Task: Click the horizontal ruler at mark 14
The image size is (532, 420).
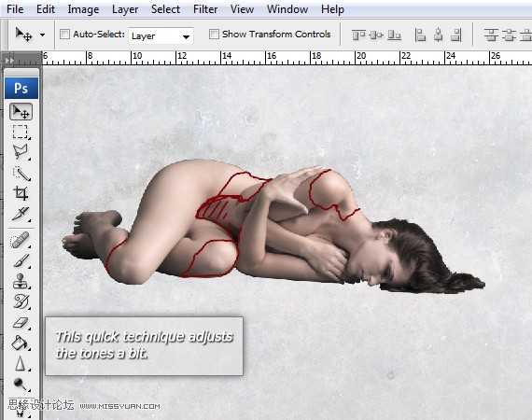Action: 227,56
